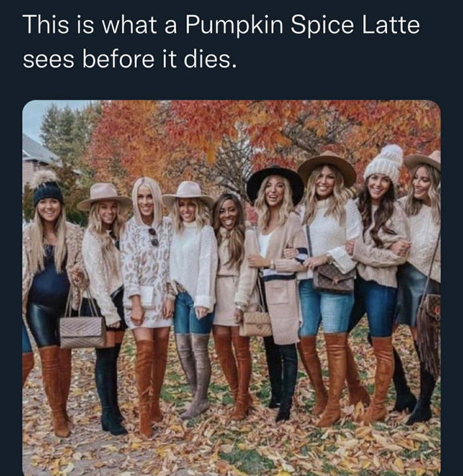Click the black wide-brim hat in photo

click(274, 179)
